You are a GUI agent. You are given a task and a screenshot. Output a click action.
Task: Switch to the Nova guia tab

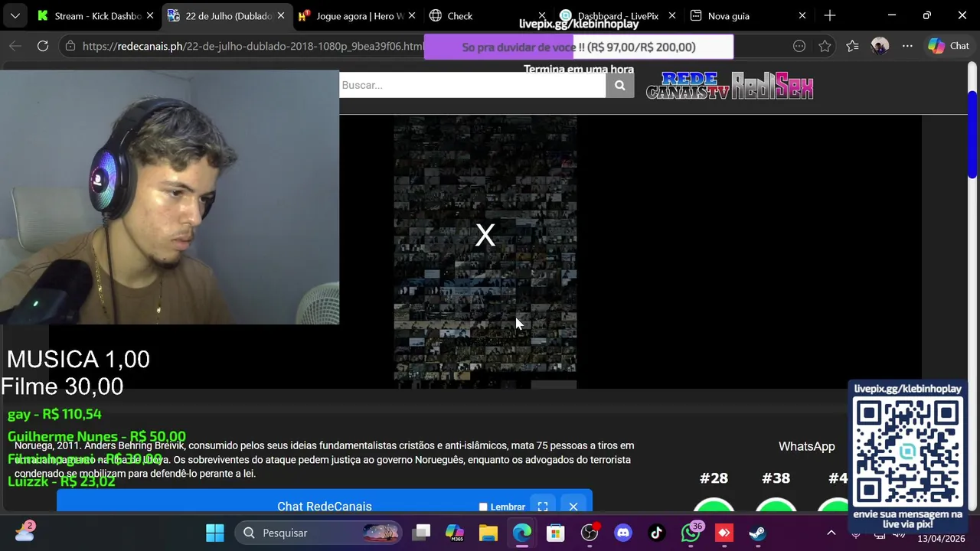[x=748, y=15]
